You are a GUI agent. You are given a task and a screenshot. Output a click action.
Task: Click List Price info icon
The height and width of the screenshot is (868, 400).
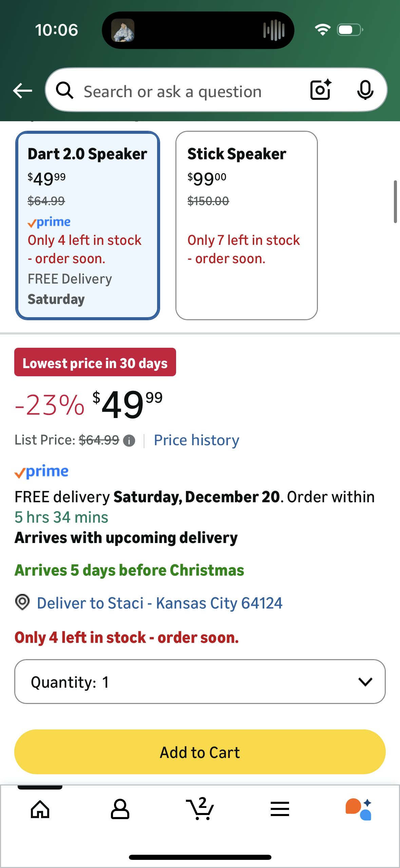coord(129,441)
